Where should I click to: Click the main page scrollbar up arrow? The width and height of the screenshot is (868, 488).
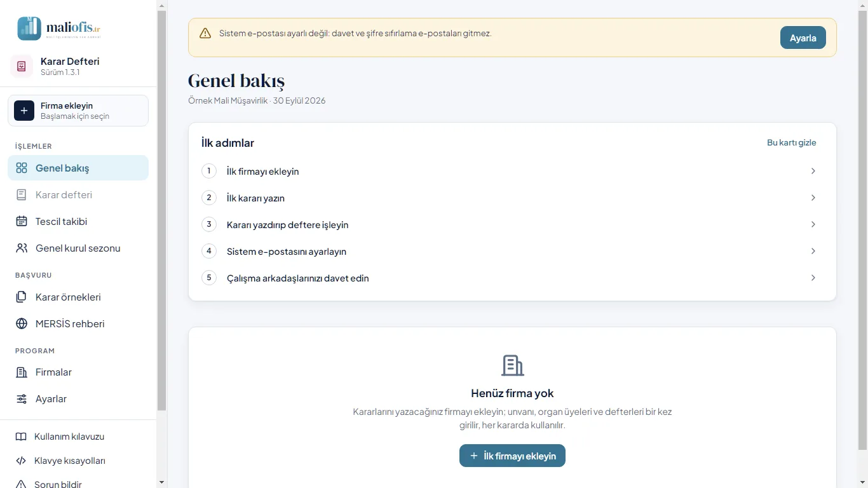tap(862, 5)
